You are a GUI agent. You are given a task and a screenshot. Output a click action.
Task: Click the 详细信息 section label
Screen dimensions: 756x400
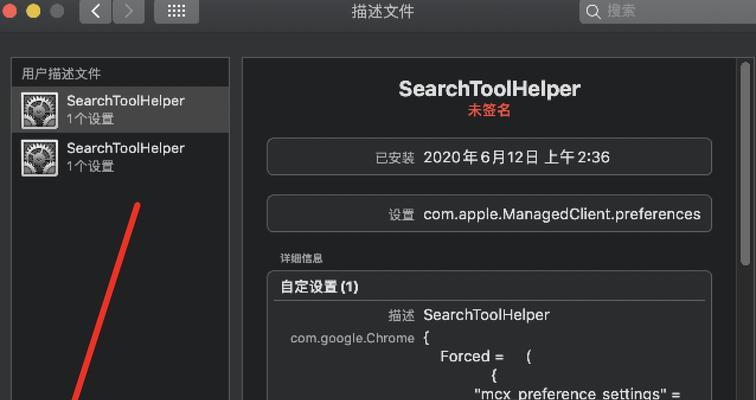point(301,258)
